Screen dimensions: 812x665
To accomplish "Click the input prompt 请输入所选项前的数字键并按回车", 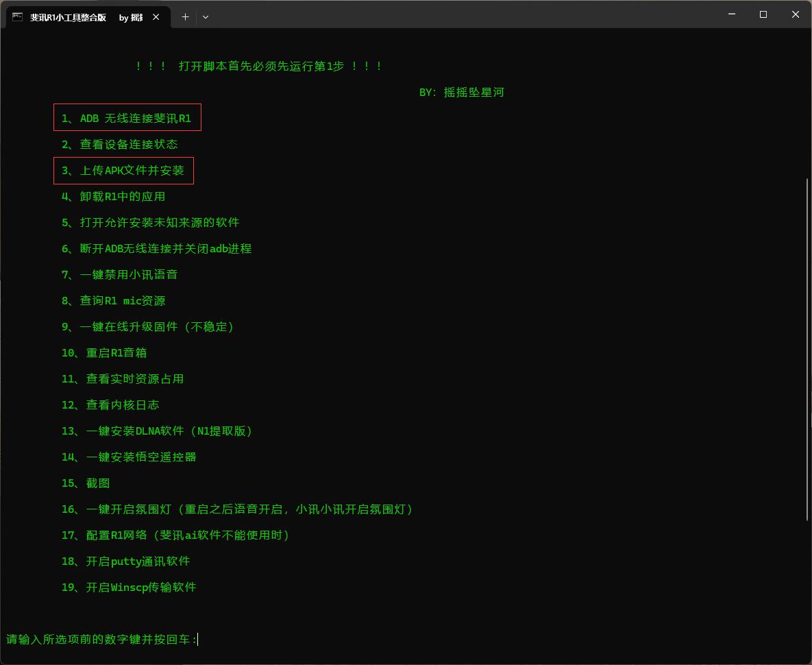I will coord(101,640).
